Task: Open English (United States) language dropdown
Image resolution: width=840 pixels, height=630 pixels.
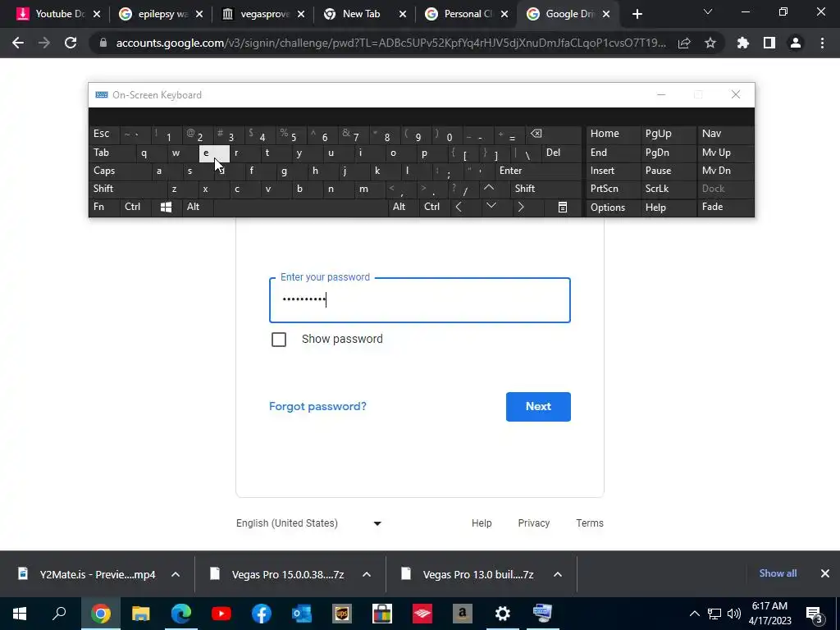Action: pos(309,523)
